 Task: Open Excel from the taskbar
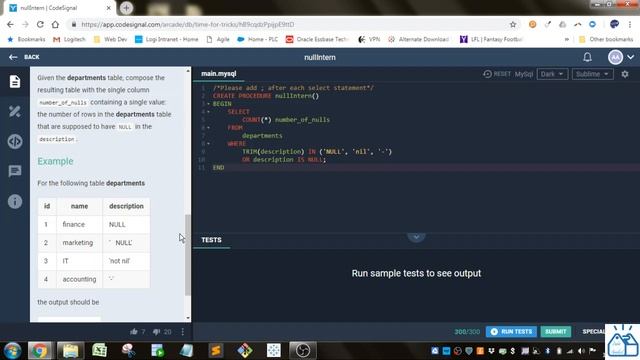(99, 351)
